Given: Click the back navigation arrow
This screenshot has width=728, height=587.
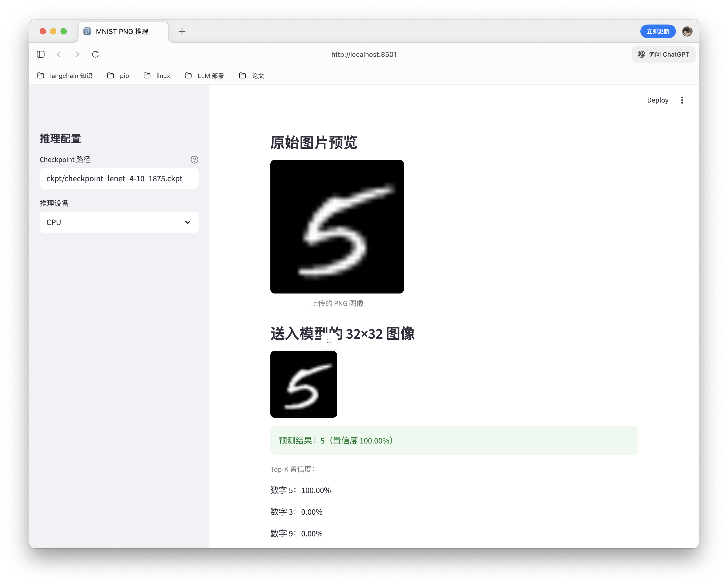Looking at the screenshot, I should click(x=59, y=54).
